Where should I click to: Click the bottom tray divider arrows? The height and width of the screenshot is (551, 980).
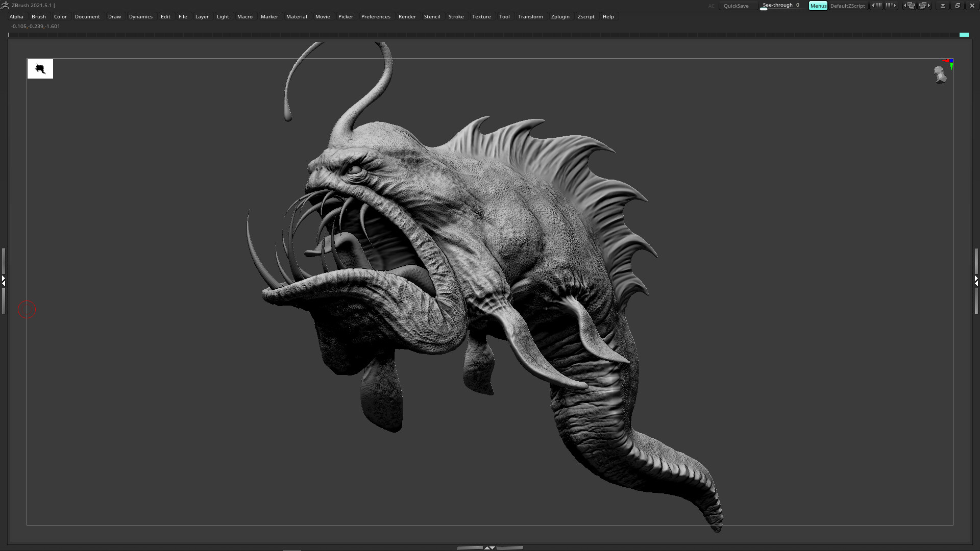pos(490,547)
